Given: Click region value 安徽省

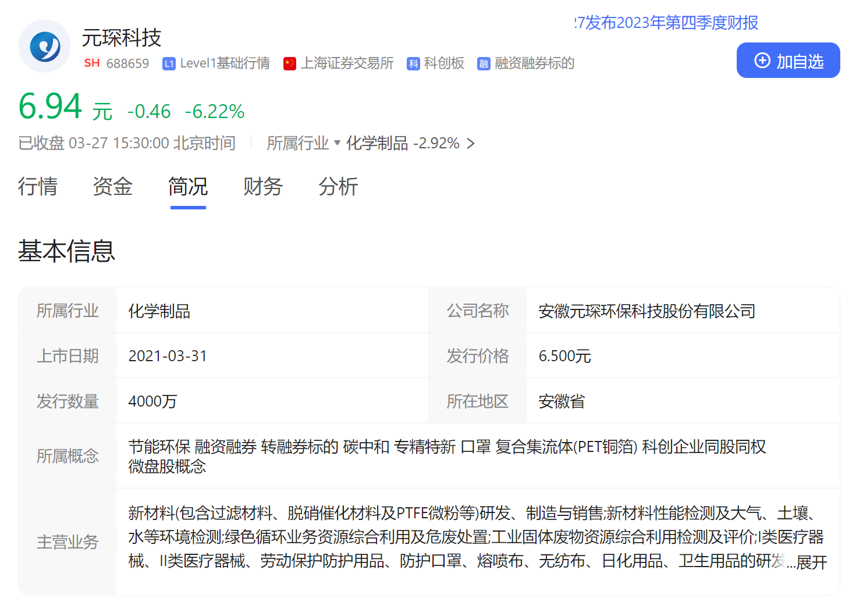Looking at the screenshot, I should (562, 401).
